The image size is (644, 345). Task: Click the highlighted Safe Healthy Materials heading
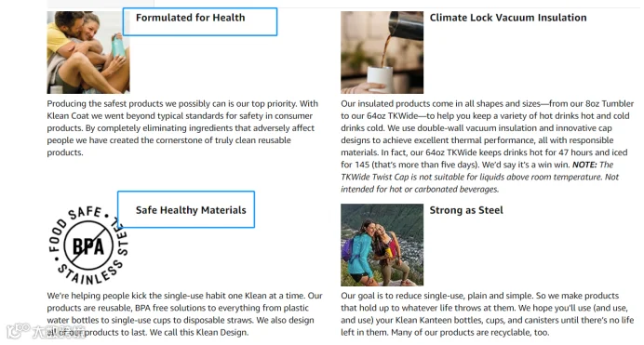tap(191, 210)
